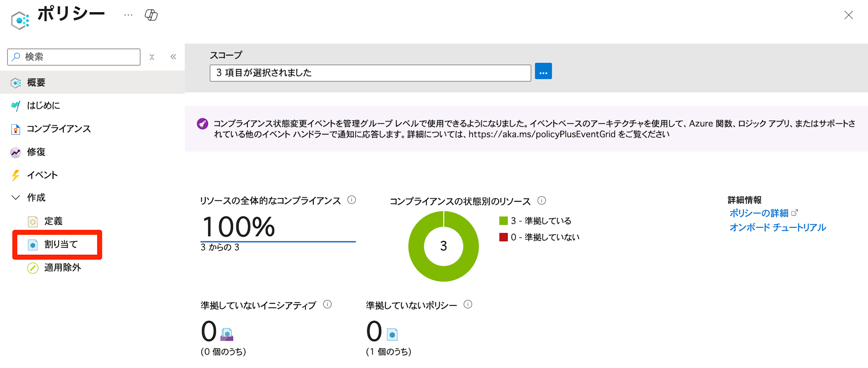The image size is (868, 368).
Task: Click the 定義 file icon
Action: 33,222
